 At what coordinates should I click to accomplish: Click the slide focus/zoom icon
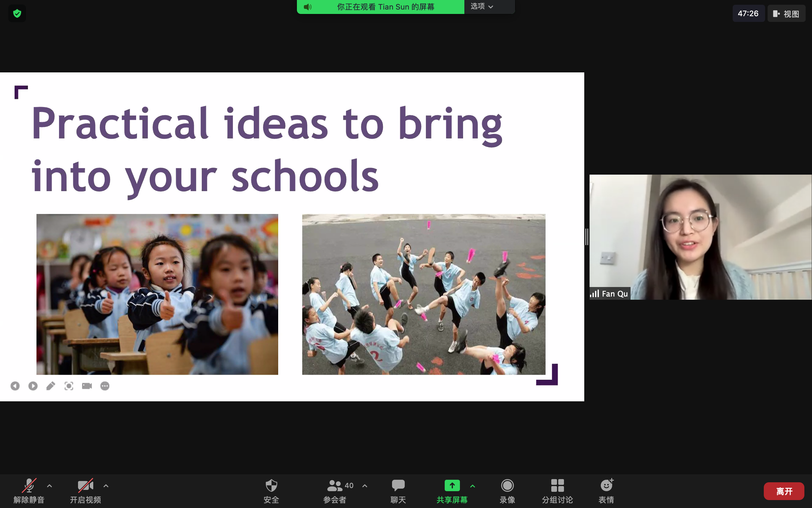pyautogui.click(x=69, y=386)
